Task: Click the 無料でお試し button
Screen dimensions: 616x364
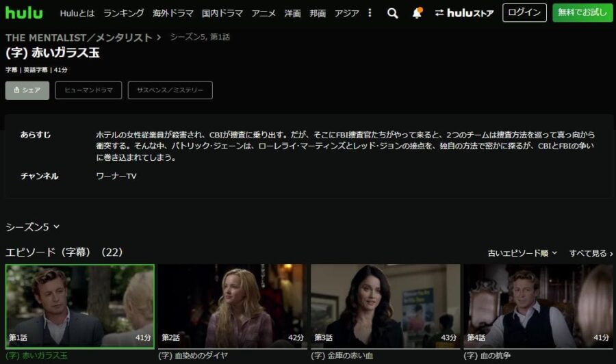Action: 582,13
